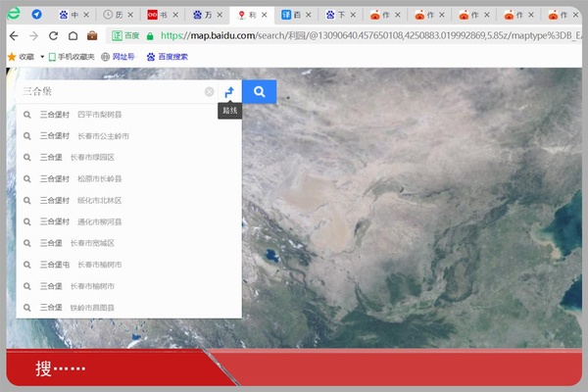Go back using browser back arrow
588x392 pixels.
(13, 35)
